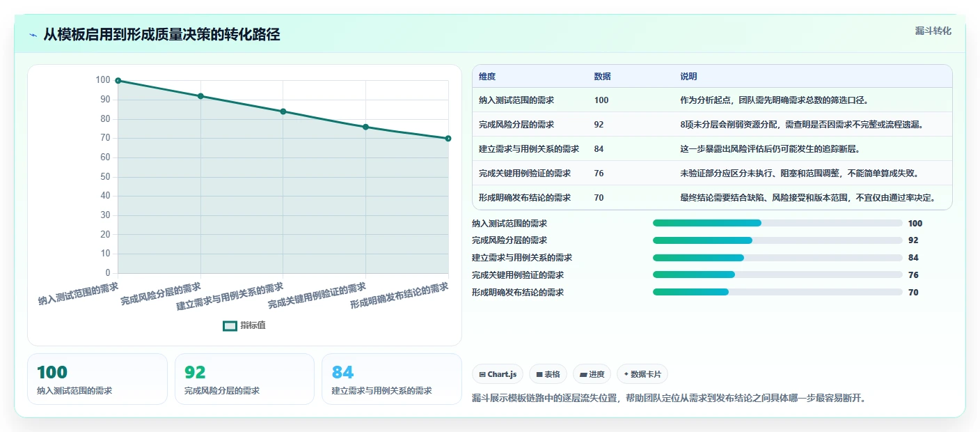Viewport: 980px width, 432px height.
Task: Click the 漏斗转化 label in the header
Action: pos(933,31)
